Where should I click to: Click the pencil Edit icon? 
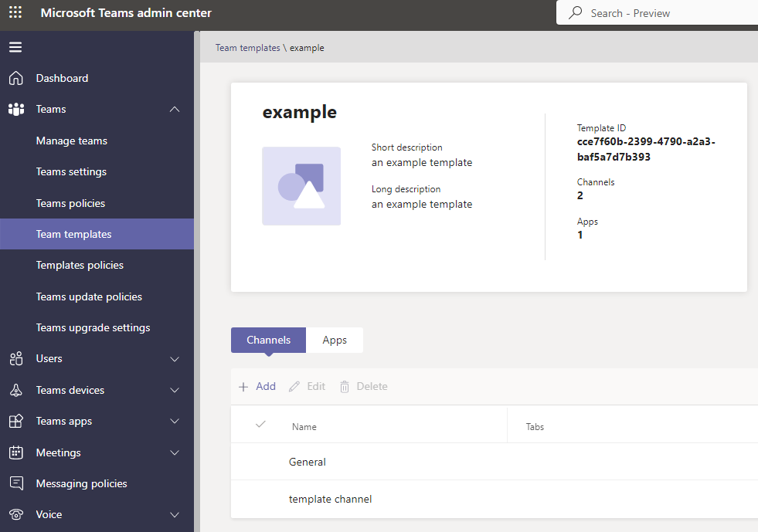point(294,387)
